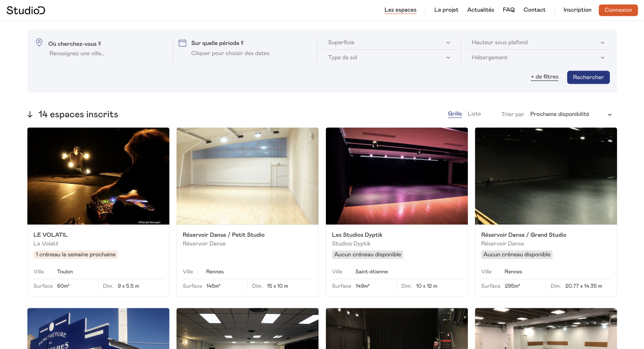
Task: Open Les espaces menu item
Action: click(400, 10)
